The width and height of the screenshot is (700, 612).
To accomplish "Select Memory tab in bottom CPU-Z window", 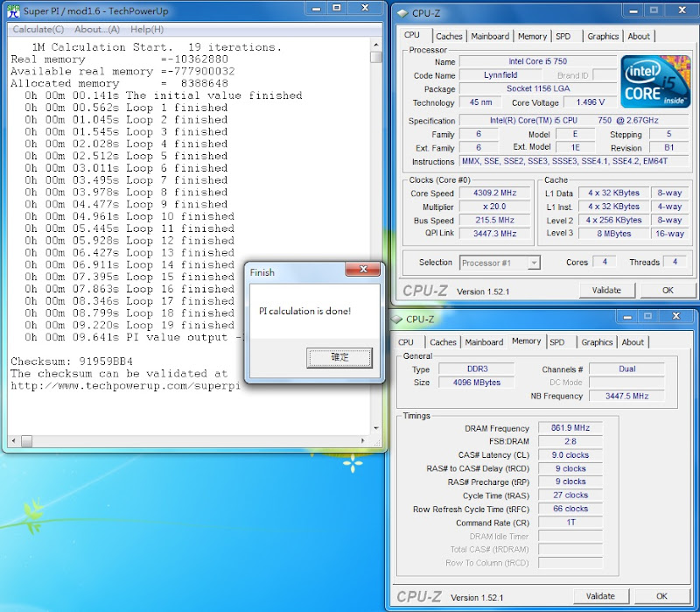I will coord(527,341).
